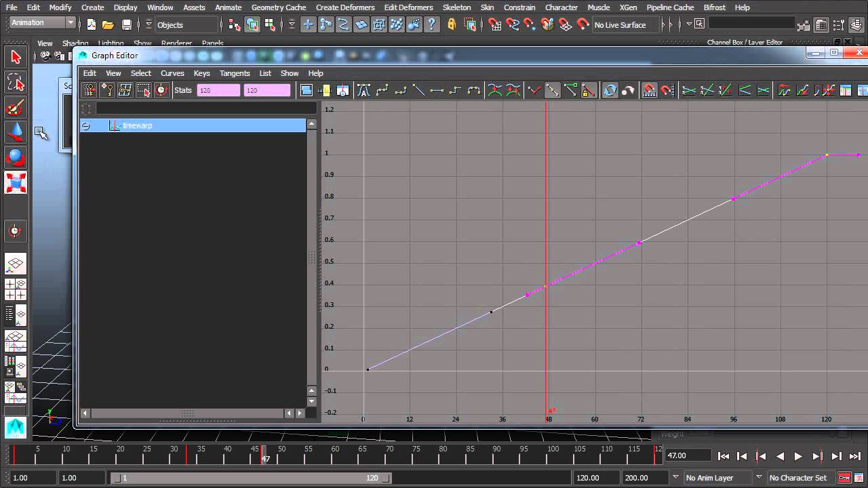
Task: Select the timewarp curve in outliner
Action: (x=193, y=125)
